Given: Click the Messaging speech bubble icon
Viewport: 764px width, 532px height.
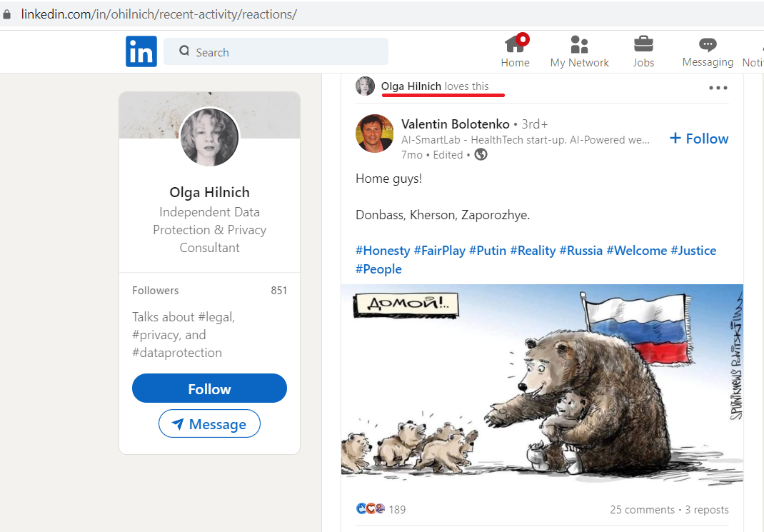Looking at the screenshot, I should coord(708,44).
